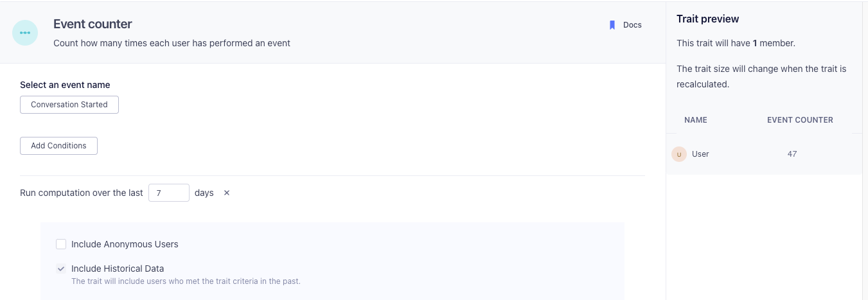Screen dimensions: 868x300
Task: Click the Event counter heading
Action: point(93,24)
